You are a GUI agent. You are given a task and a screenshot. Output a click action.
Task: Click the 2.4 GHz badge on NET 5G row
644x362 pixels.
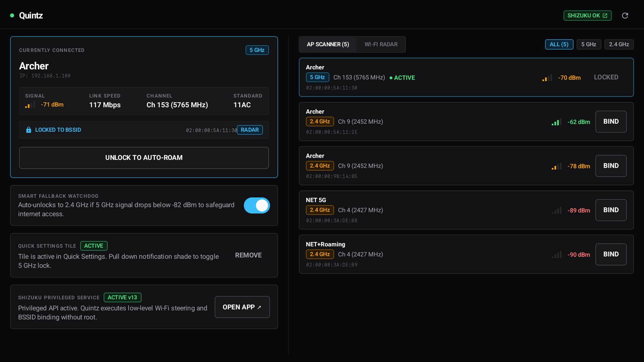(x=320, y=210)
